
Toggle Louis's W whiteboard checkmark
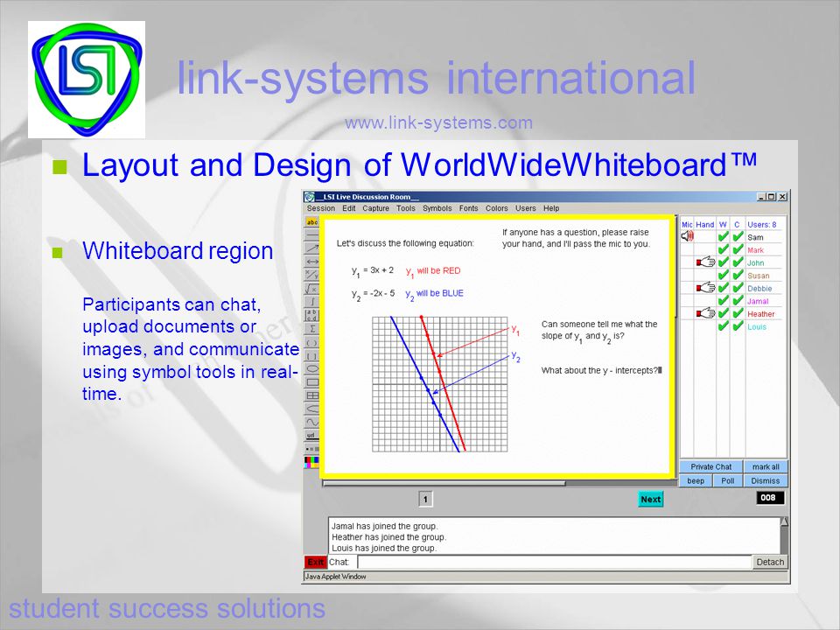tap(724, 325)
